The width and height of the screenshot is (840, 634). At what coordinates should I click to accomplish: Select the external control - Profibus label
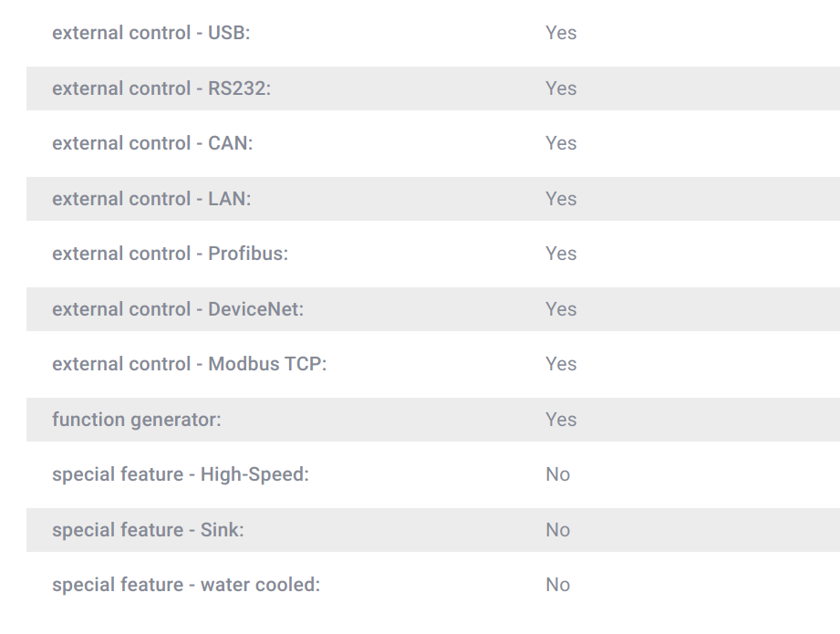(170, 254)
